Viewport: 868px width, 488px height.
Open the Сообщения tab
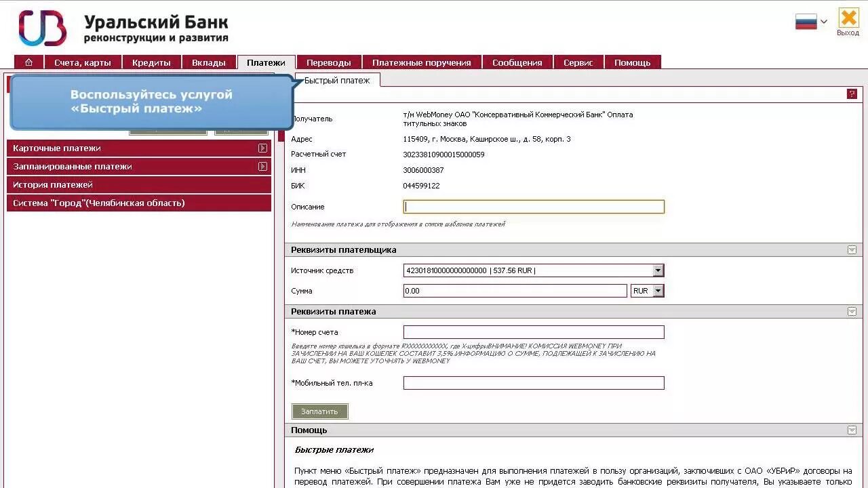coord(517,62)
